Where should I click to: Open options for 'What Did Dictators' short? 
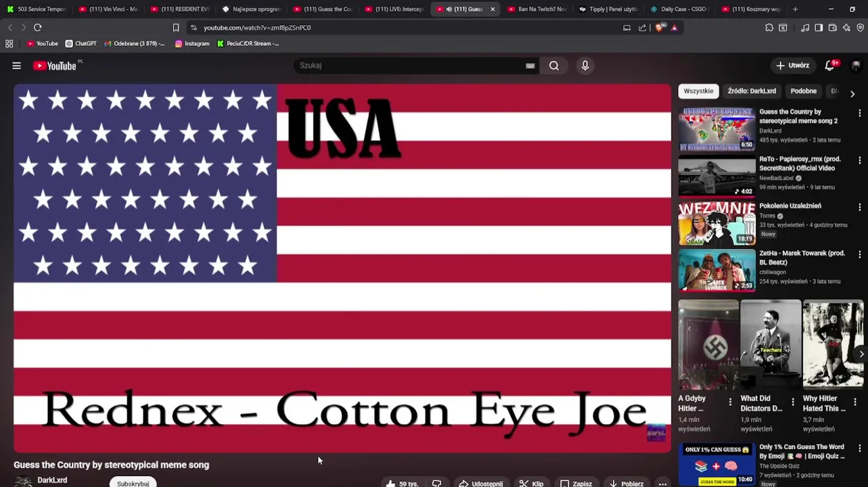(x=793, y=402)
